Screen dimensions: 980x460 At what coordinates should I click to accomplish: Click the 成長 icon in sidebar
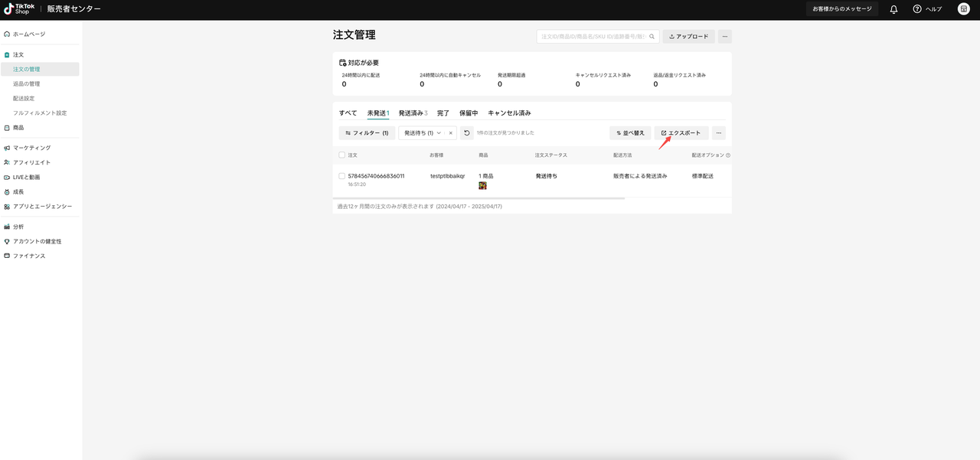point(7,191)
